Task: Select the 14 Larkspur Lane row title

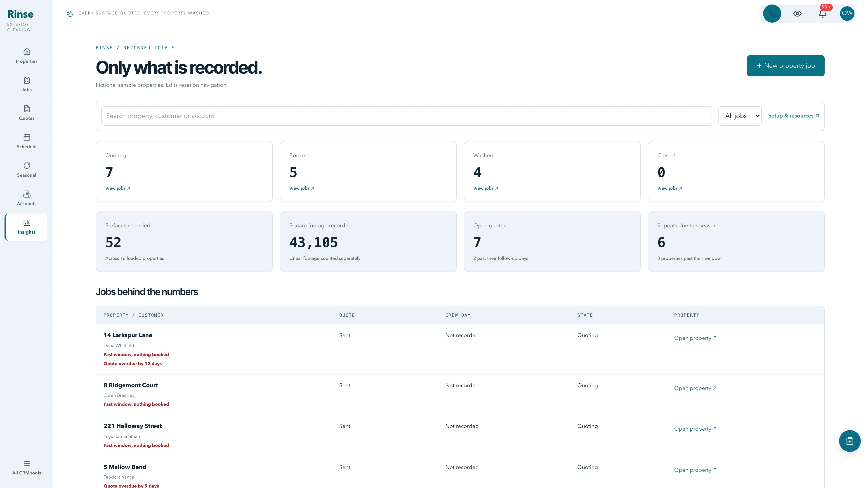Action: 128,335
